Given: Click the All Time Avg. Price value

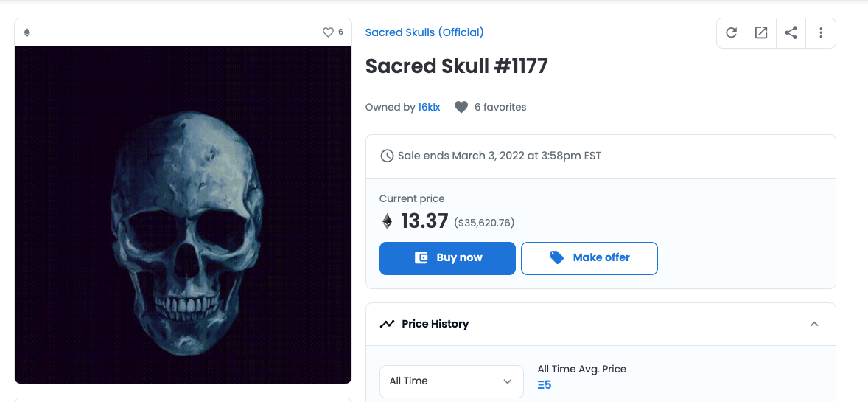Looking at the screenshot, I should [545, 384].
